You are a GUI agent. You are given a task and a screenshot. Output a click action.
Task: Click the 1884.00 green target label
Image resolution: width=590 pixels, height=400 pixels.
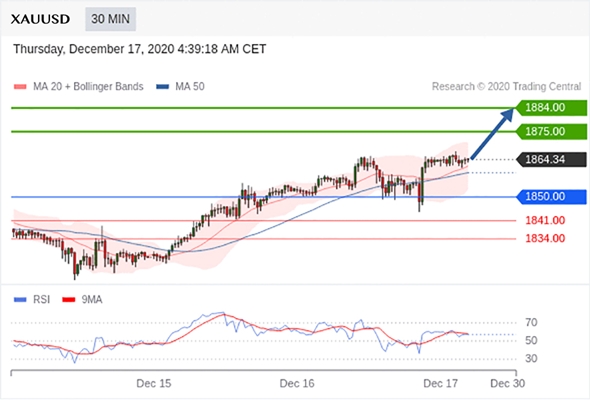(551, 108)
